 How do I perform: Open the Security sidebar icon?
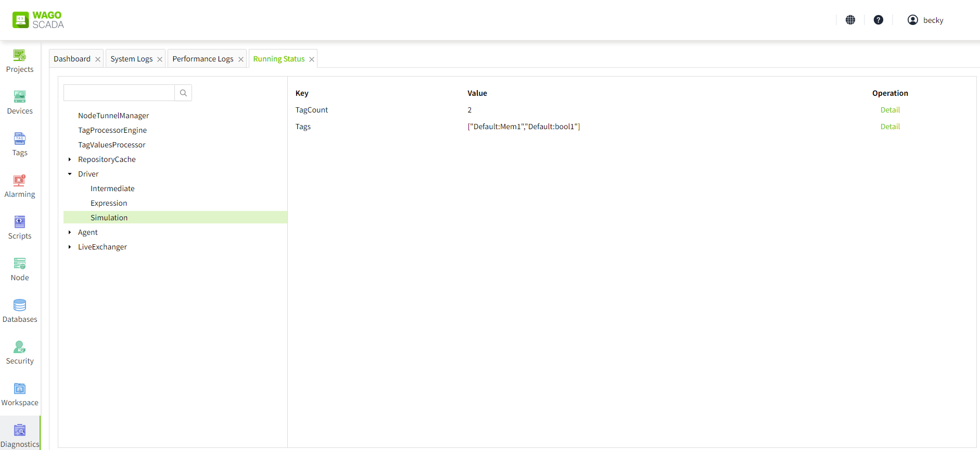click(20, 347)
